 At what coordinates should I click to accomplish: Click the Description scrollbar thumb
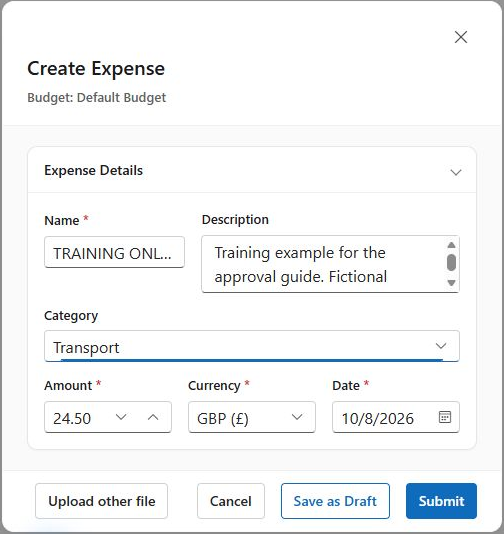pos(451,263)
